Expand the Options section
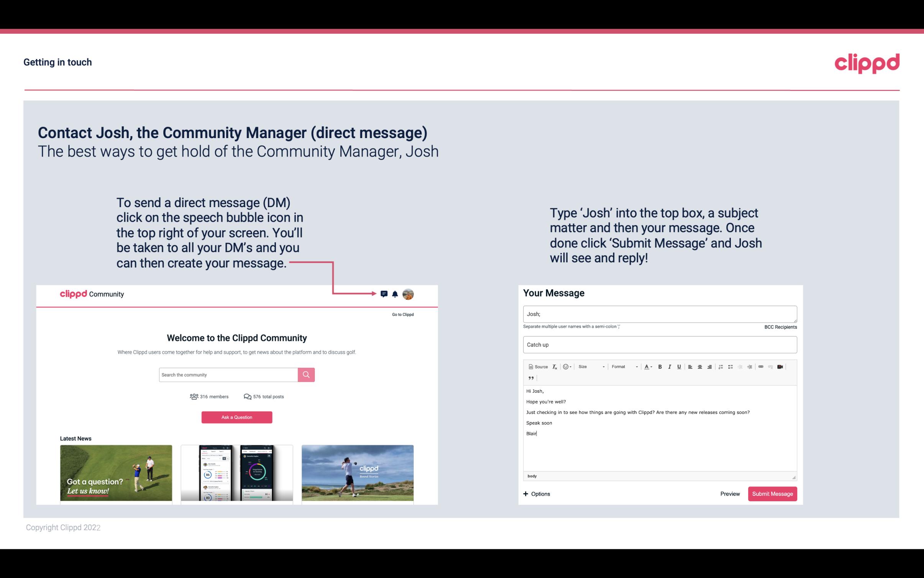The width and height of the screenshot is (924, 578). tap(537, 494)
